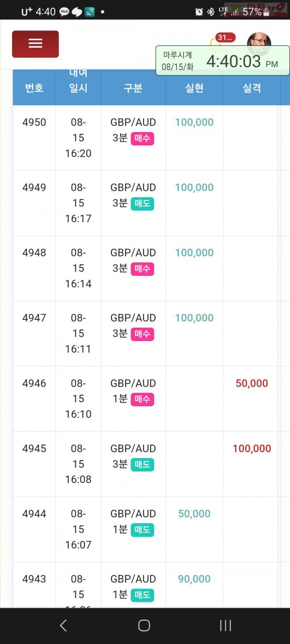Tap the 마루시계 clock widget
Screen dimensions: 290x644
(x=222, y=61)
